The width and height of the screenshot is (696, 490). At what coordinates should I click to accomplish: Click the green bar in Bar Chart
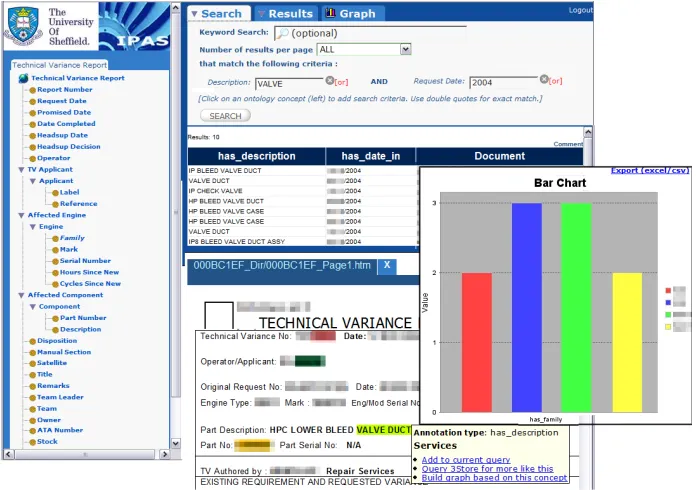(576, 308)
